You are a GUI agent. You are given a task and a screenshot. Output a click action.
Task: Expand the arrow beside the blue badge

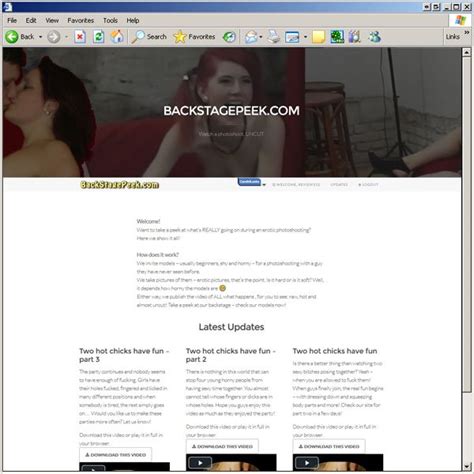tap(264, 185)
